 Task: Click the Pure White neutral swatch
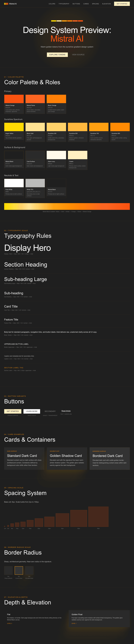point(14,183)
